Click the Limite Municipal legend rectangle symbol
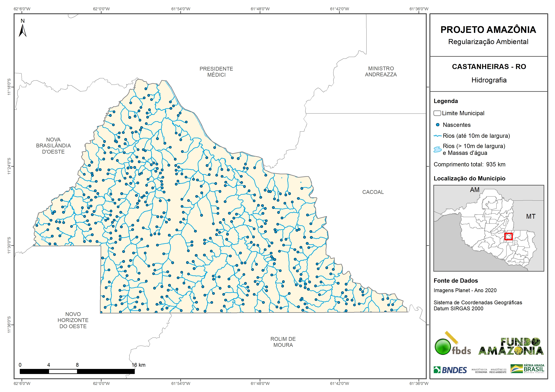 tap(437, 113)
